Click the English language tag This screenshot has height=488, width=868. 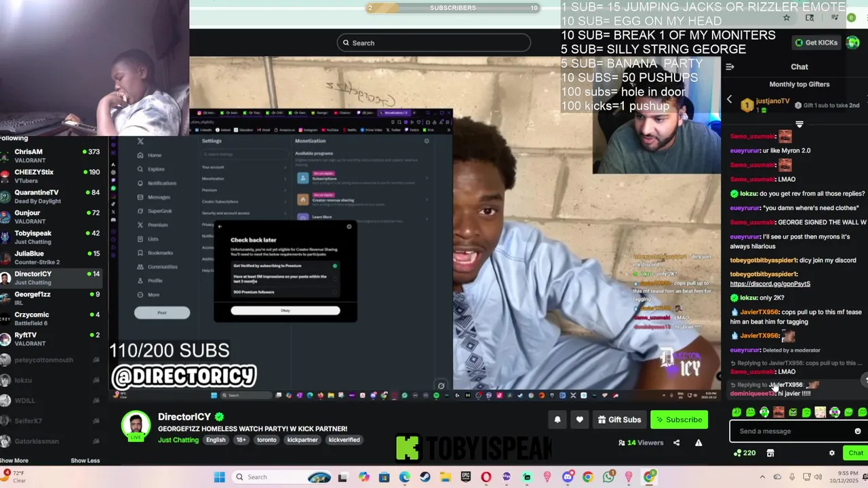coord(216,440)
